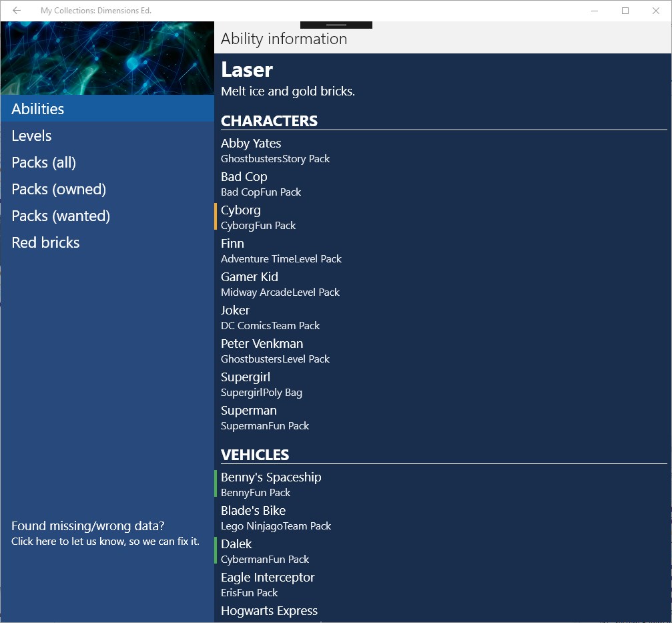Select character Cyborg
This screenshot has width=672, height=623.
441,217
